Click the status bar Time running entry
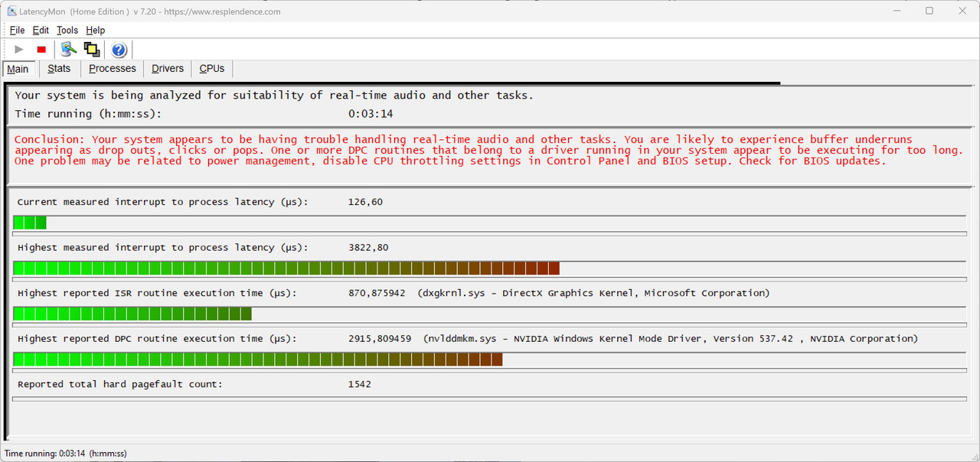Viewport: 980px width, 462px height. [66, 454]
